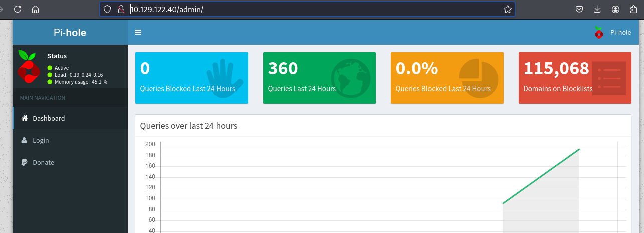Viewport: 644px width, 233px height.
Task: Click the Login user icon
Action: pos(24,140)
